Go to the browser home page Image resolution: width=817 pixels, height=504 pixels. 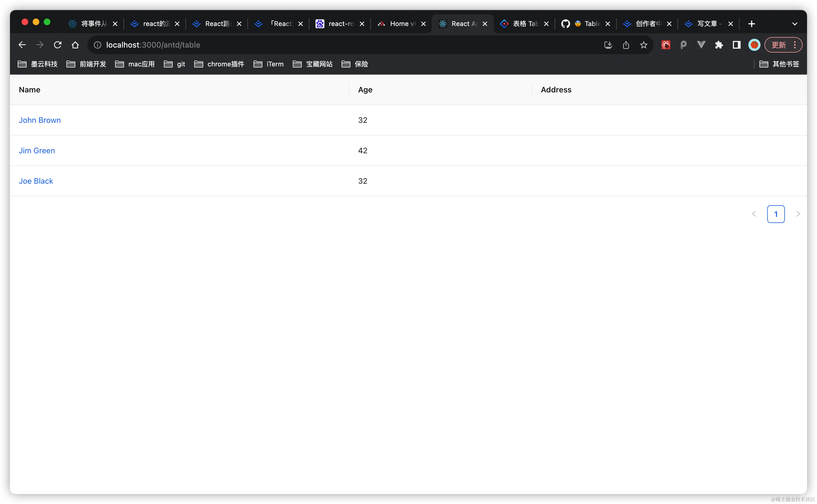pyautogui.click(x=75, y=45)
